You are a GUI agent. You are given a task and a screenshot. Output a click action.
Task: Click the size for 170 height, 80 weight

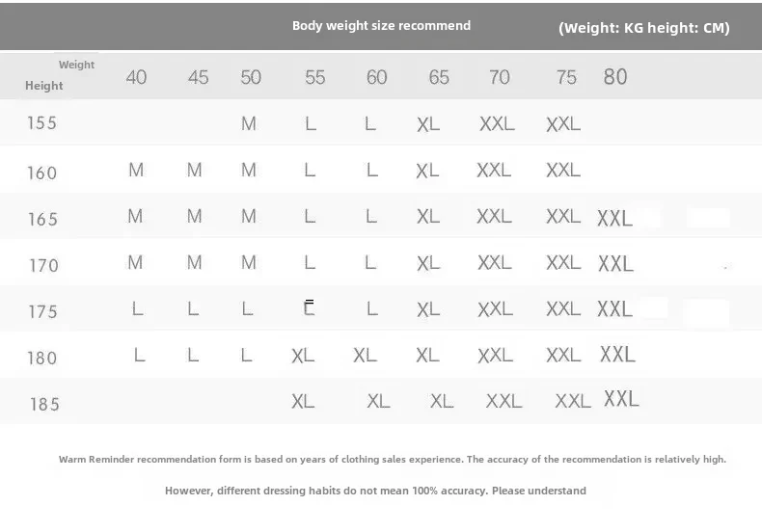[x=615, y=263]
